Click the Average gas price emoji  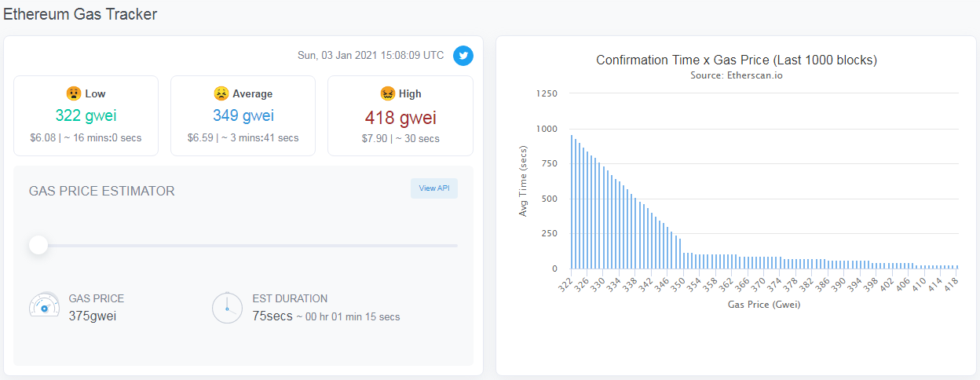221,93
